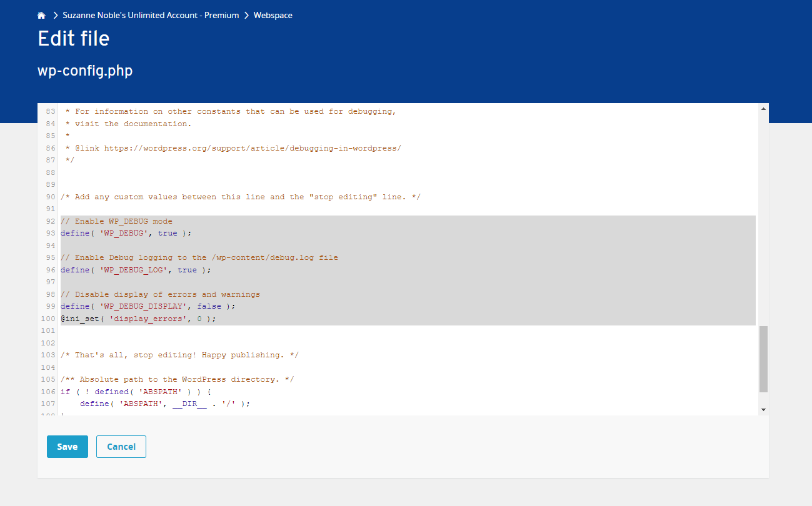This screenshot has width=812, height=506.
Task: Click the 'WP_DEBUG_LOG' string on line 96
Action: [133, 270]
